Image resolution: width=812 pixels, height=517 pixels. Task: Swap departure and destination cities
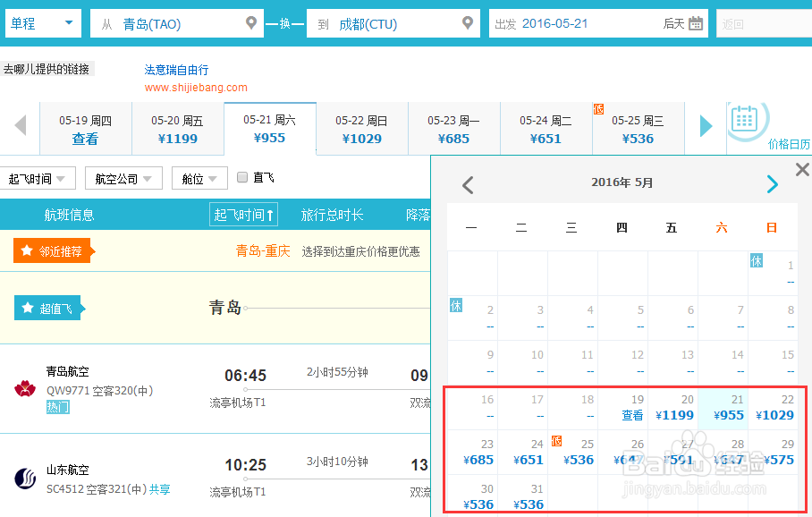[284, 23]
